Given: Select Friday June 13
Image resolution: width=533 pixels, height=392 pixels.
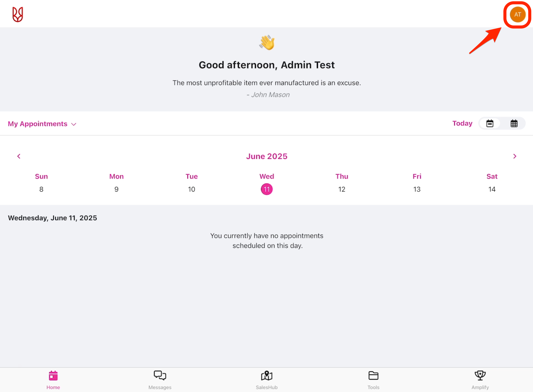Looking at the screenshot, I should (x=417, y=189).
